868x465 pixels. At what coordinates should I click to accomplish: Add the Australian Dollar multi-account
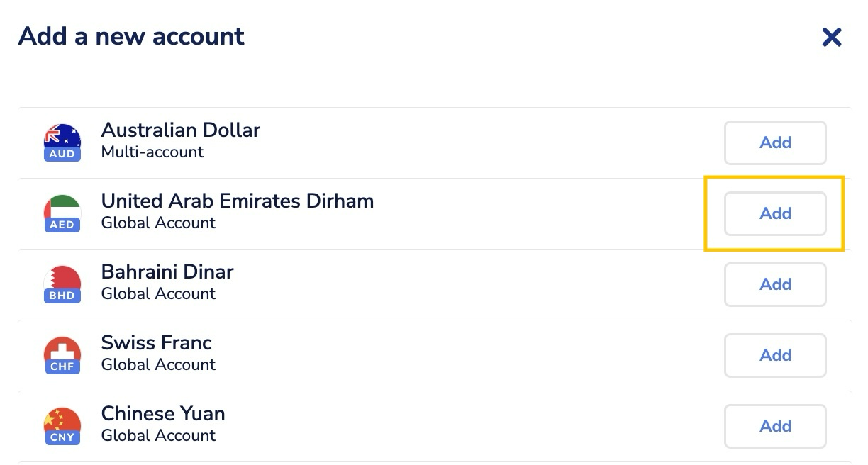[775, 142]
